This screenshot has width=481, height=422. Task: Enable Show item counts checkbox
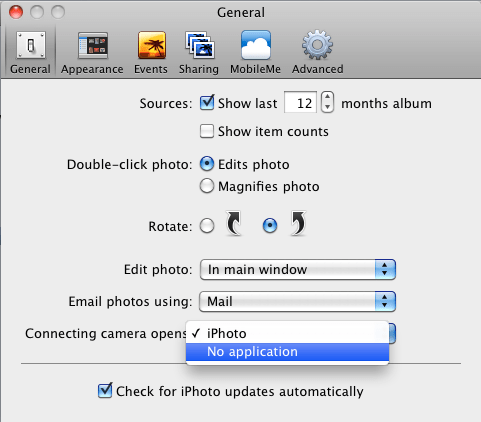[x=207, y=131]
